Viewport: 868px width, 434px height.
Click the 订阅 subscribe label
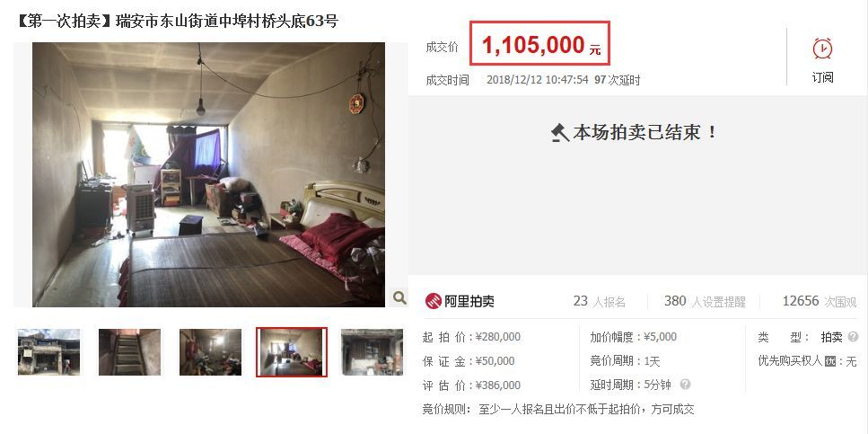click(x=822, y=77)
